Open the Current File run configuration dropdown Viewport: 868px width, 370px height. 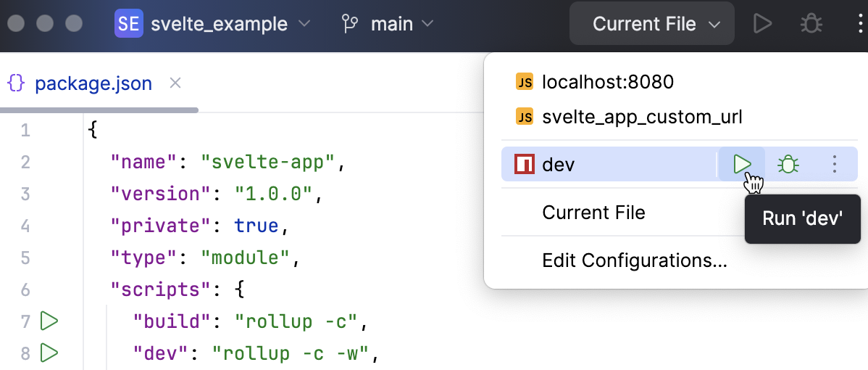pyautogui.click(x=652, y=24)
